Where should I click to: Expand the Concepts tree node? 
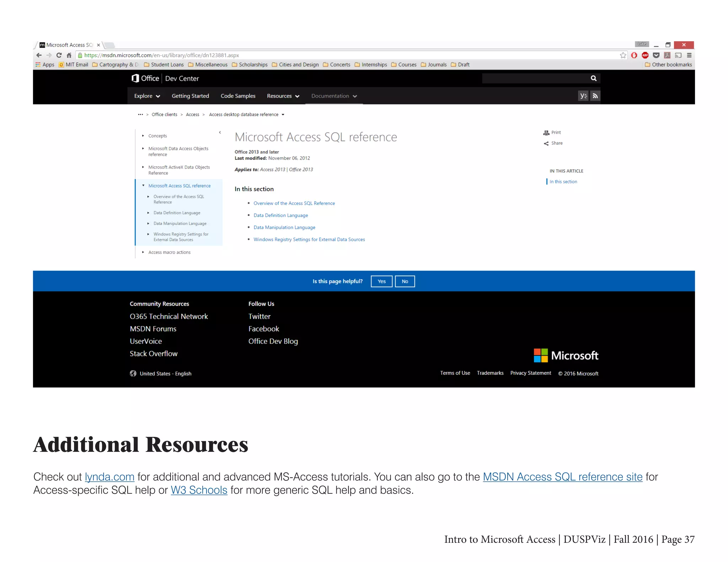click(143, 136)
